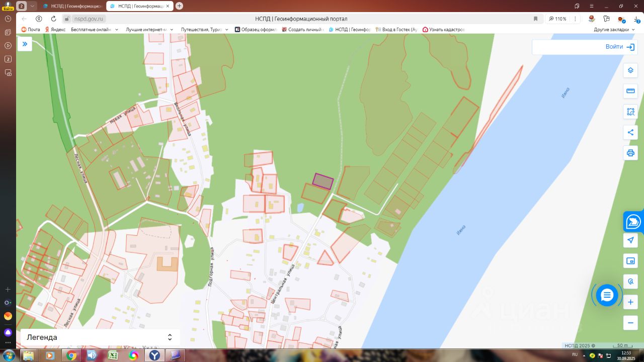644x362 pixels.
Task: Open a new browser tab
Action: pos(180,6)
